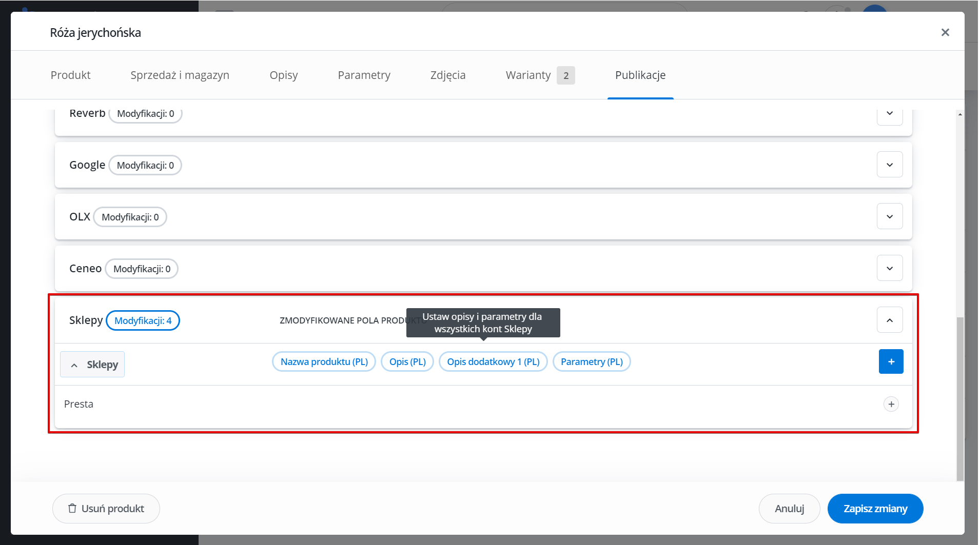The height and width of the screenshot is (545, 980).
Task: Collapse the Sklepy section chevron
Action: [890, 320]
